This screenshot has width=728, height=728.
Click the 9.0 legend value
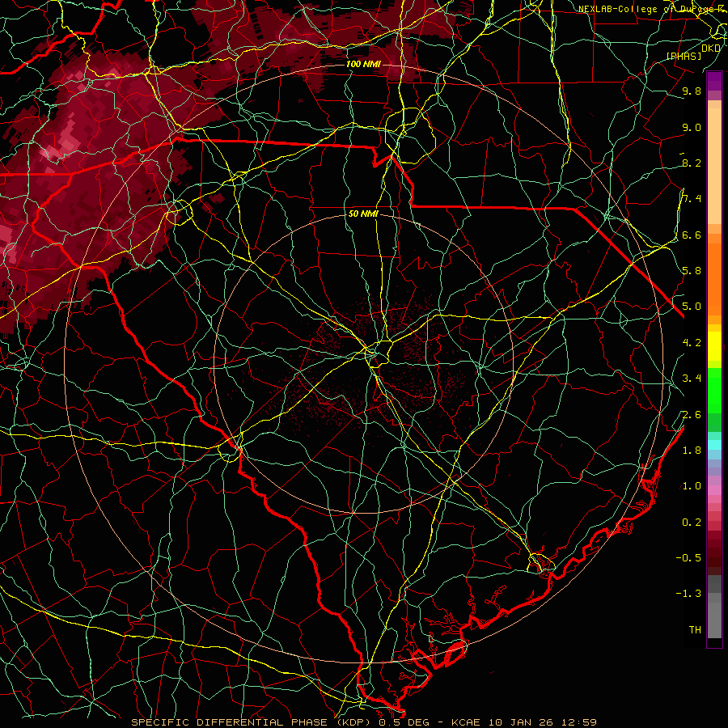pos(692,127)
